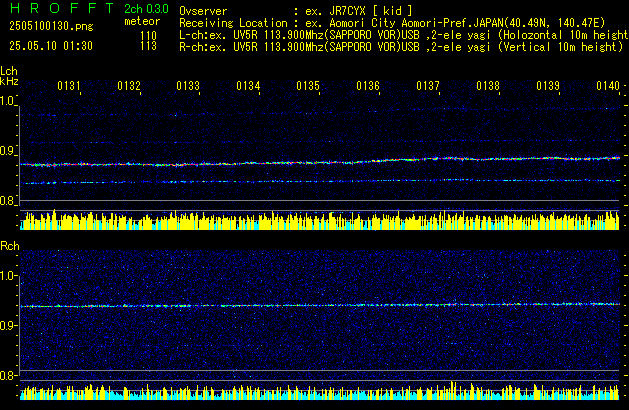Click the Rch channel label
Viewport: 629px width, 410px height.
click(10, 246)
